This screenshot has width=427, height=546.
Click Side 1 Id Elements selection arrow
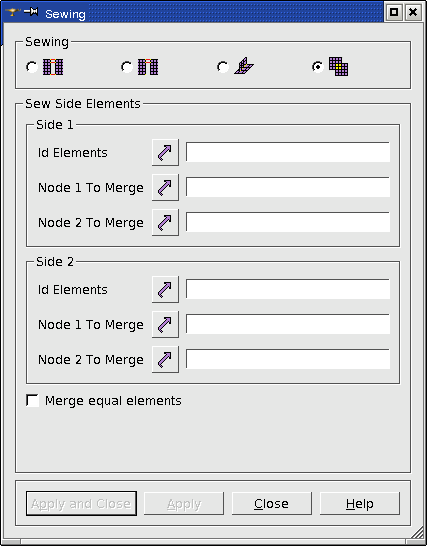pos(165,153)
